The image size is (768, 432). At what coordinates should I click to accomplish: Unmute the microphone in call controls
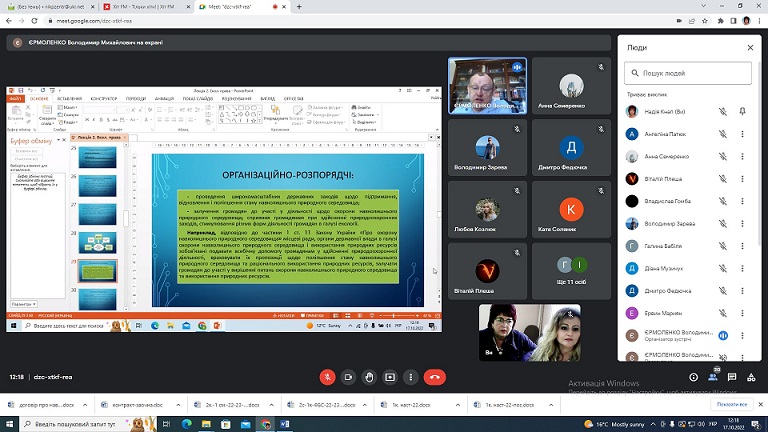click(x=327, y=377)
